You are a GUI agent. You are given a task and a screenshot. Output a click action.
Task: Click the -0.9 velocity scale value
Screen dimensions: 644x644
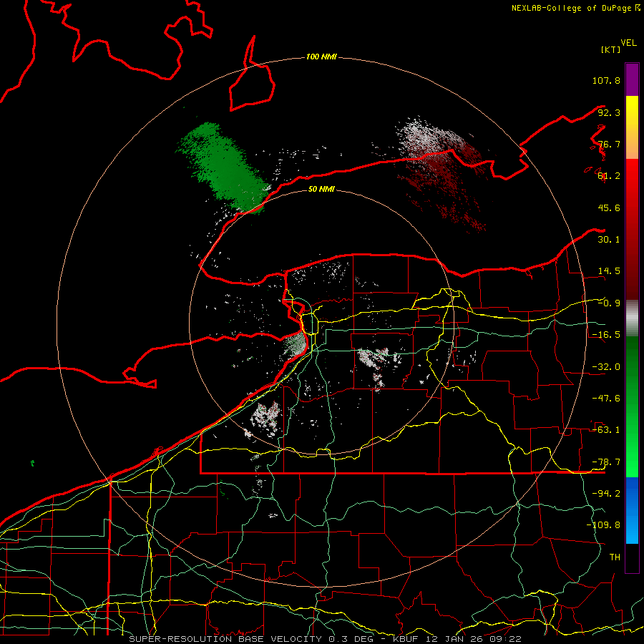point(609,303)
